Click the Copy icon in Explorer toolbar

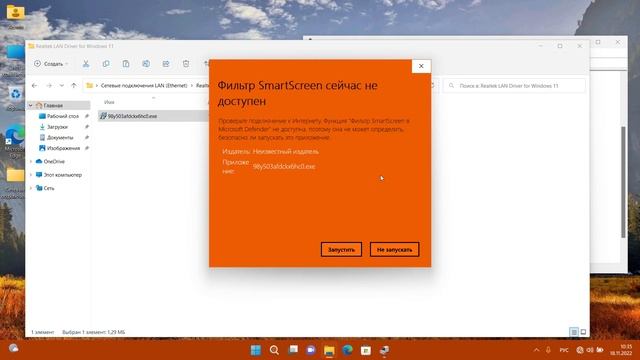[106, 64]
